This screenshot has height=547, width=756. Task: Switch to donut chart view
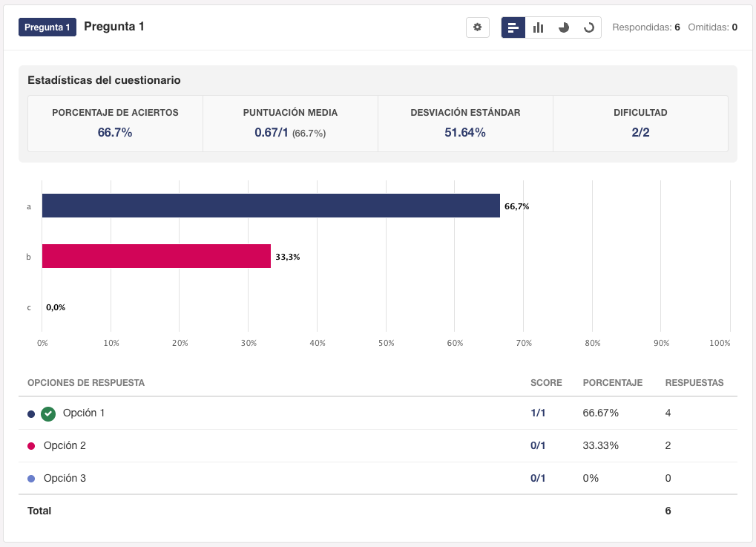(589, 27)
